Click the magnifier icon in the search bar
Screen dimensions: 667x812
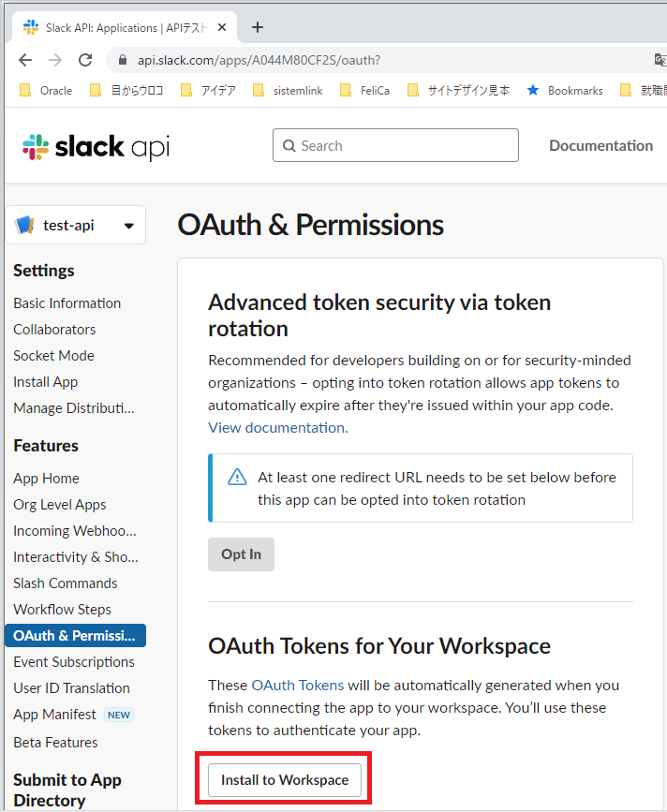point(289,145)
